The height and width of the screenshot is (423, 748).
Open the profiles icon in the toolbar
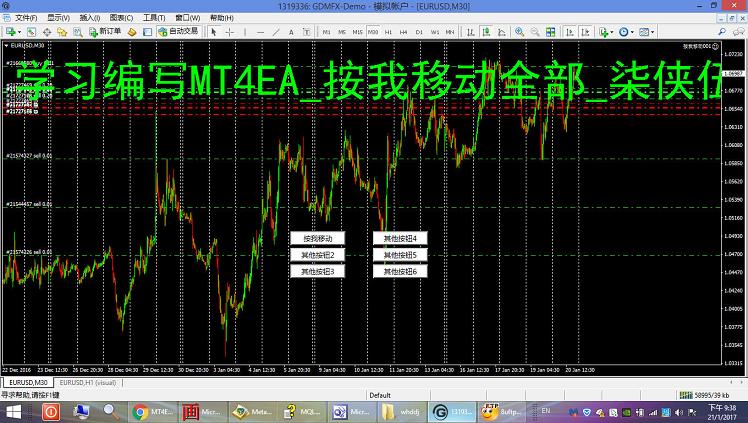pos(31,32)
